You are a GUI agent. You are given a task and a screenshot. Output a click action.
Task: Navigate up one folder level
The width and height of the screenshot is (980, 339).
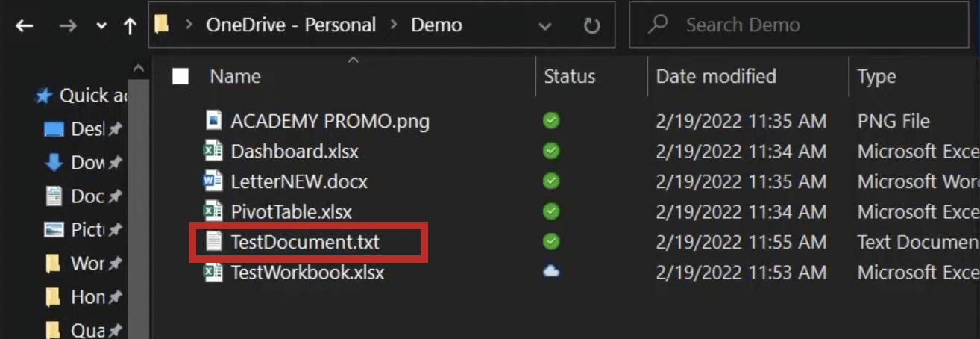(x=130, y=26)
